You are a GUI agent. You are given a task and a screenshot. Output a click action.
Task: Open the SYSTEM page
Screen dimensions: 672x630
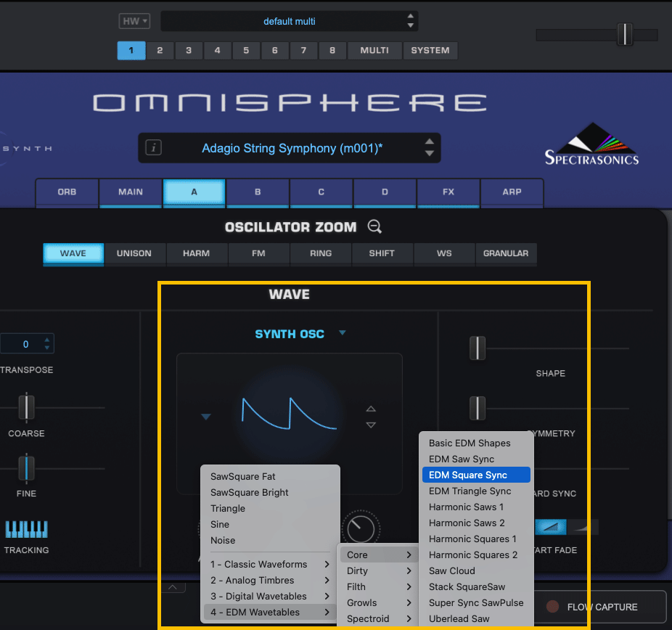coord(430,51)
